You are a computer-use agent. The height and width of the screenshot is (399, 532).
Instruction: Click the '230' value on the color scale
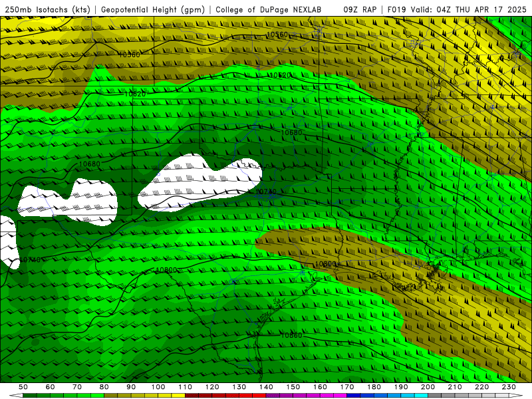coord(509,387)
